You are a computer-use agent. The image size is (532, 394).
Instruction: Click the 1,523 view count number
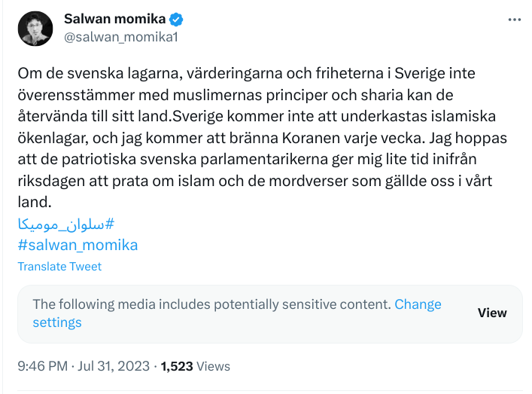pos(177,366)
